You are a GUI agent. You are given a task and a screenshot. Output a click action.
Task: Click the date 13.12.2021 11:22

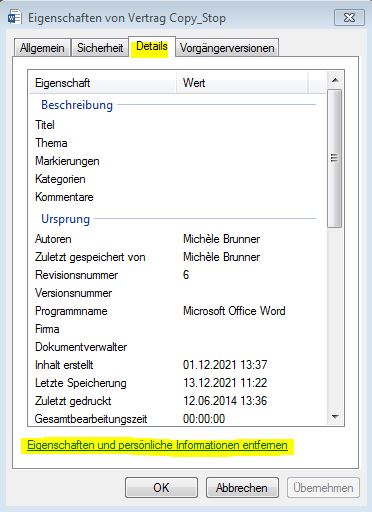tap(225, 383)
